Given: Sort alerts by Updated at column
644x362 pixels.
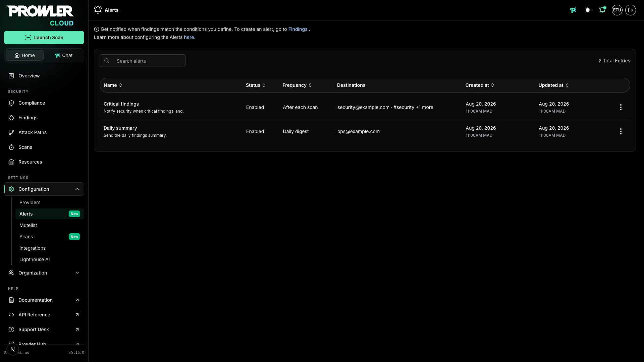Looking at the screenshot, I should point(554,85).
